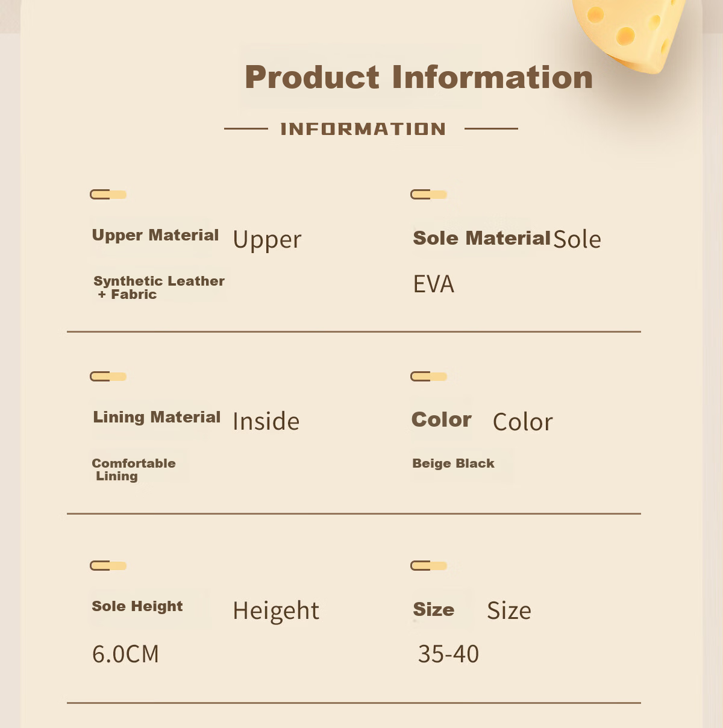
Task: Click the thin Inside label text
Action: 266,421
